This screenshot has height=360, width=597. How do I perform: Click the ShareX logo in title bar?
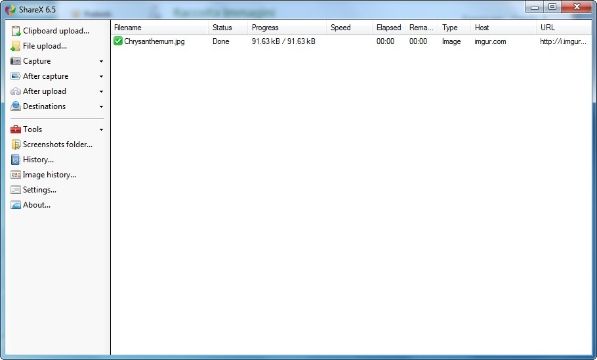coord(10,10)
